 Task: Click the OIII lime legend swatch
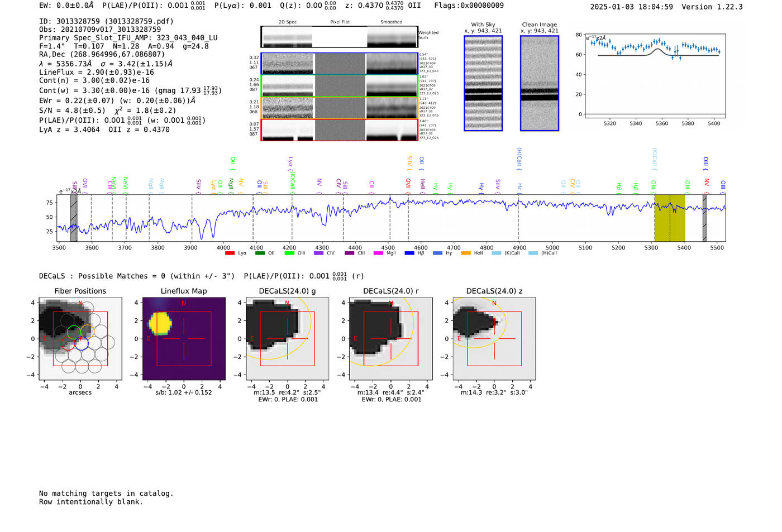point(289,253)
